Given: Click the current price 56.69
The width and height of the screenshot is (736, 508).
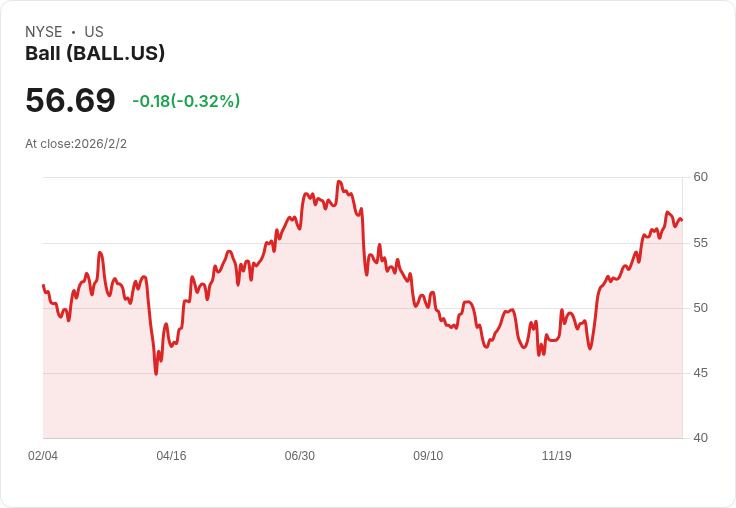Looking at the screenshot, I should (x=70, y=100).
